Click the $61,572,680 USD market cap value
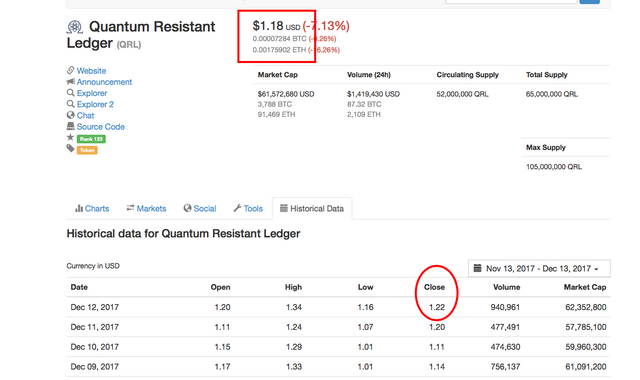The image size is (640, 380). (x=286, y=94)
